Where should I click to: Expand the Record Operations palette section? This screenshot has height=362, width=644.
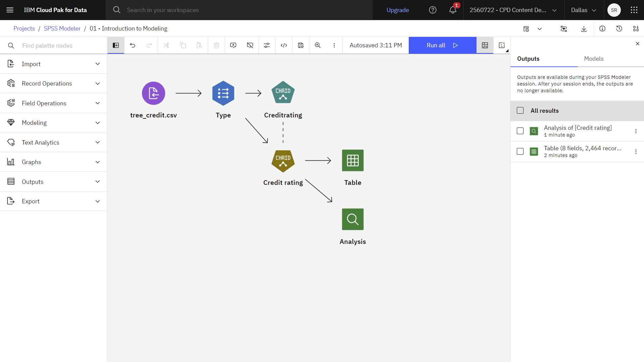click(x=54, y=84)
